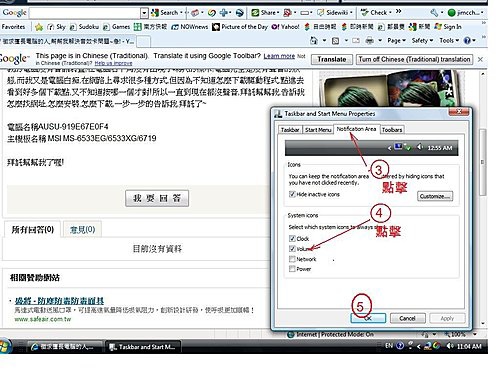The height and width of the screenshot is (375, 500).
Task: Open the Google toolbar search box dropdown
Action: tap(144, 13)
